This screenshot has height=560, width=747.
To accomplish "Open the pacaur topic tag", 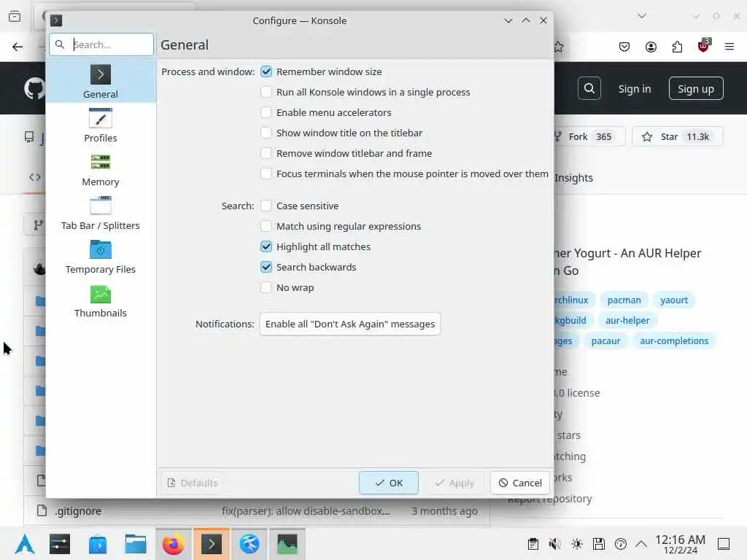I will click(605, 341).
